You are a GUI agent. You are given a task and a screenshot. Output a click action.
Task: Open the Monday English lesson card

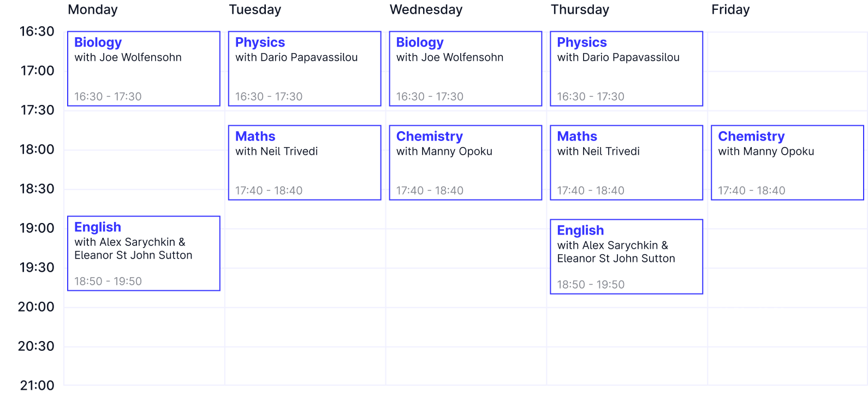(x=143, y=253)
